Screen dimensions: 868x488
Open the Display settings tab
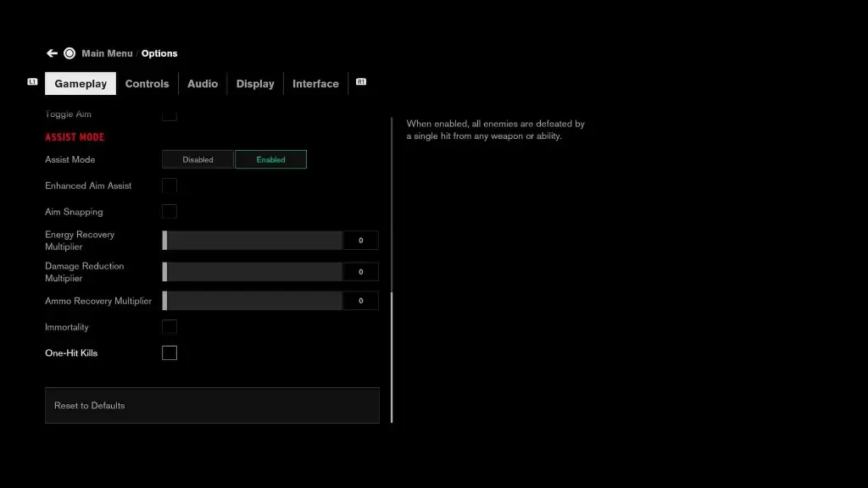(255, 84)
